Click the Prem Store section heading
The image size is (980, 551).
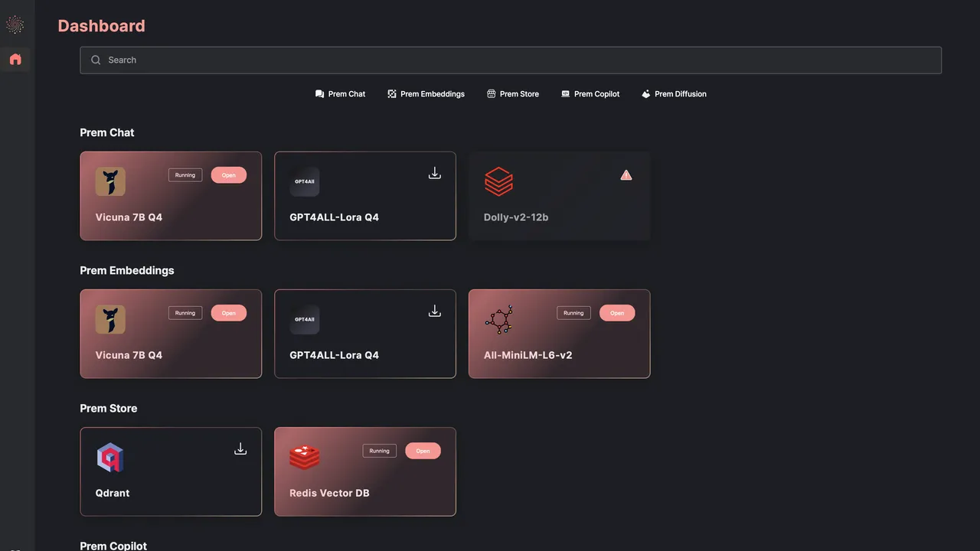point(109,408)
